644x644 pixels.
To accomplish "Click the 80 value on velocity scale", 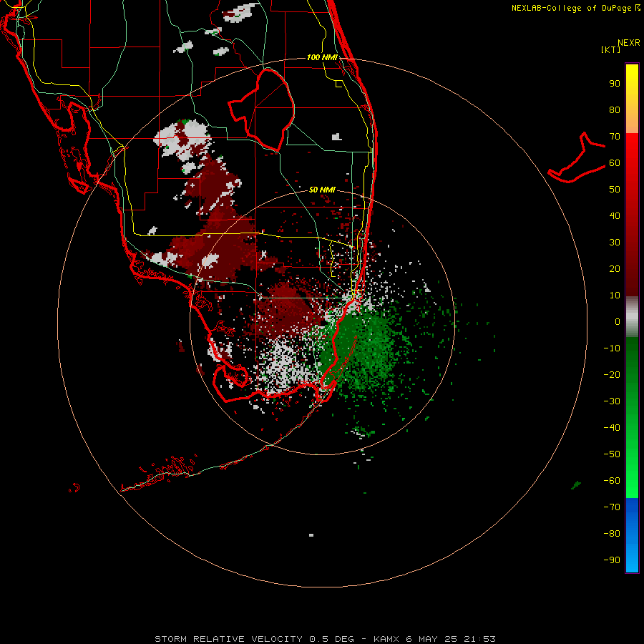I will pyautogui.click(x=615, y=109).
